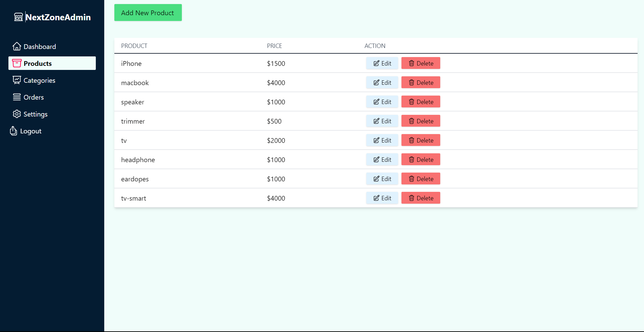The image size is (644, 332).
Task: Click the trash icon on the tv-smart Delete button
Action: pos(412,198)
